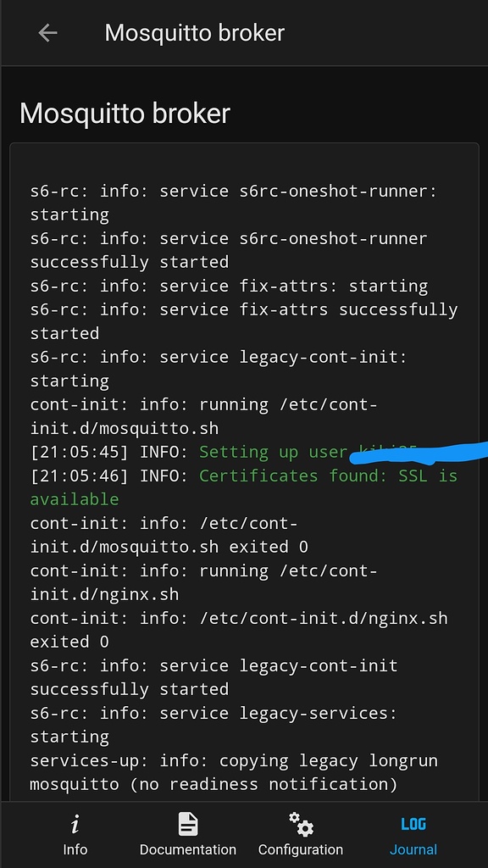
Task: Click the "mosquitto (no readiness notification)" line
Action: [213, 784]
